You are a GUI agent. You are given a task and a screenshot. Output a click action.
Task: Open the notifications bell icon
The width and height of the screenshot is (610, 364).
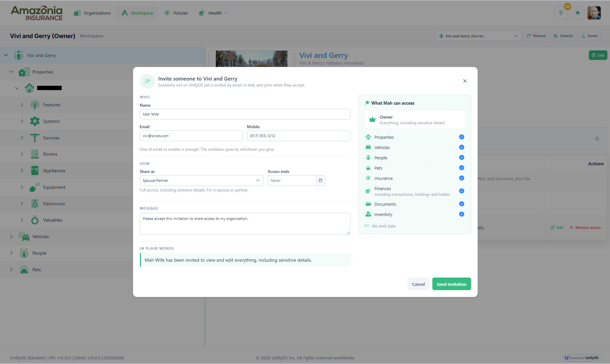click(561, 13)
